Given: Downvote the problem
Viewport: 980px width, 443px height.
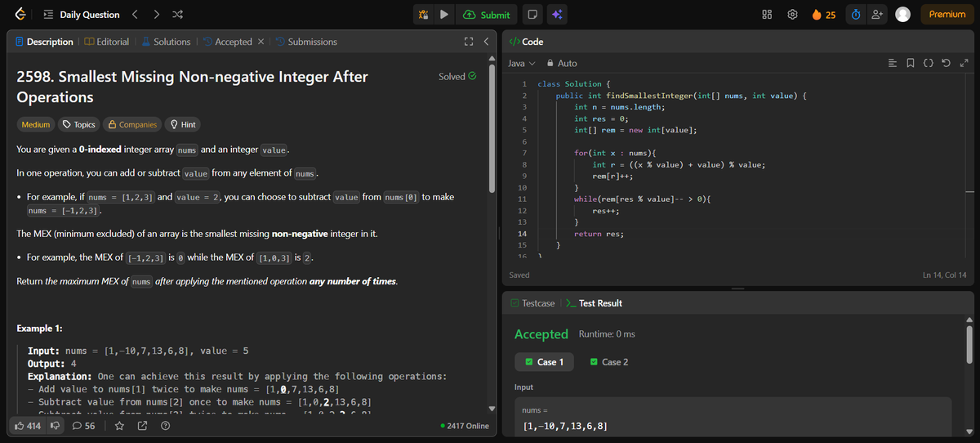Looking at the screenshot, I should [x=56, y=426].
